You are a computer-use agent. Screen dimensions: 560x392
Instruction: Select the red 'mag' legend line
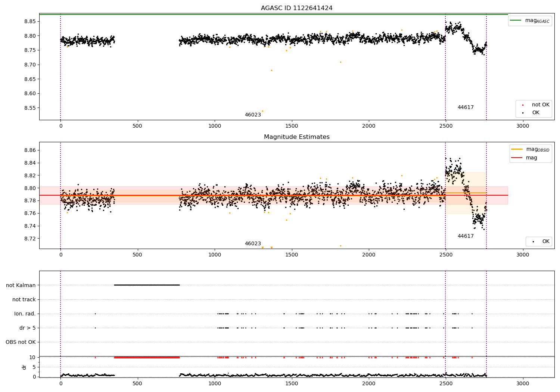pyautogui.click(x=517, y=158)
